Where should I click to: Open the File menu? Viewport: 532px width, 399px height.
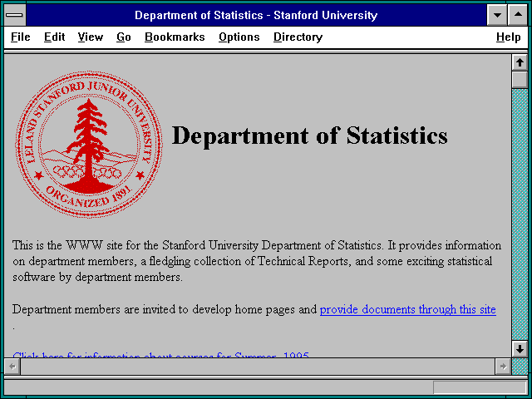pyautogui.click(x=20, y=37)
